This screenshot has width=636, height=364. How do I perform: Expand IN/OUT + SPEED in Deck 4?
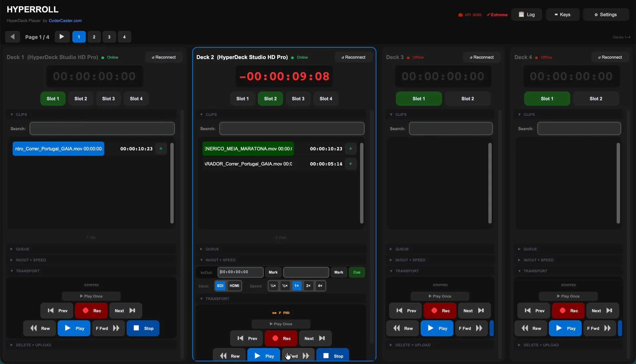point(568,260)
